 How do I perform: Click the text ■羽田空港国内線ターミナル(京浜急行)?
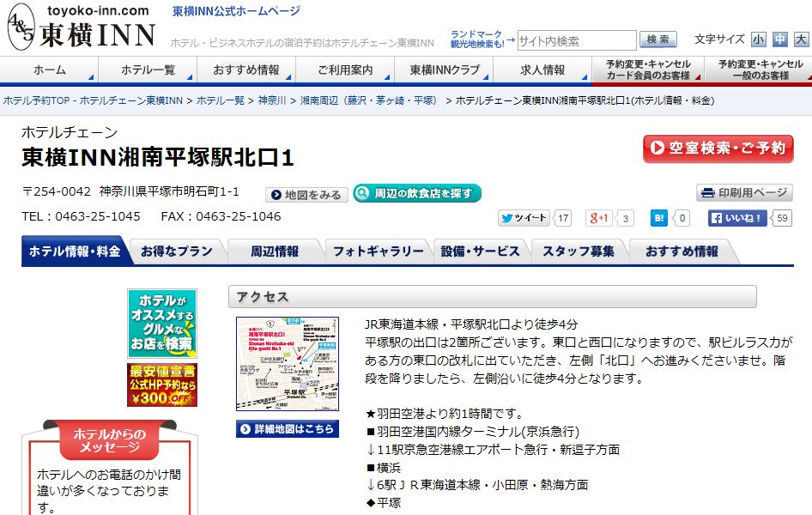pos(472,432)
